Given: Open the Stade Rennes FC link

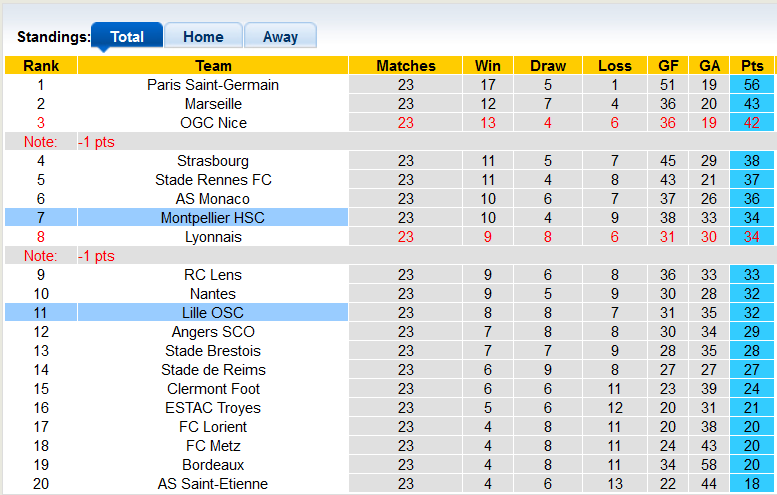Looking at the screenshot, I should pyautogui.click(x=213, y=180).
